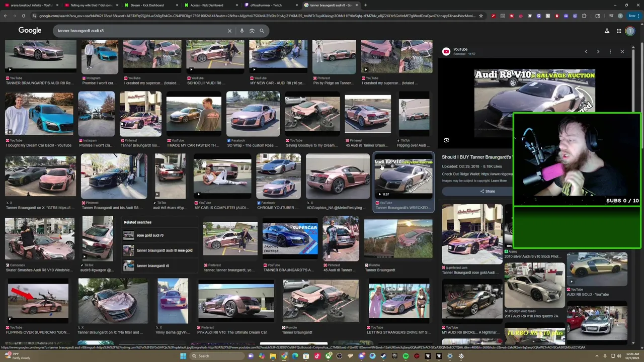Viewport: 644px width, 362px height.
Task: Open '2017 Audi R8 V10 Plus quattro 7A' image
Action: (x=534, y=286)
